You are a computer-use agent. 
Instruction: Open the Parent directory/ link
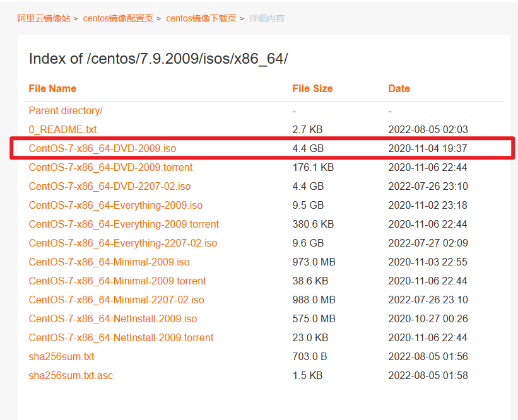coord(66,110)
